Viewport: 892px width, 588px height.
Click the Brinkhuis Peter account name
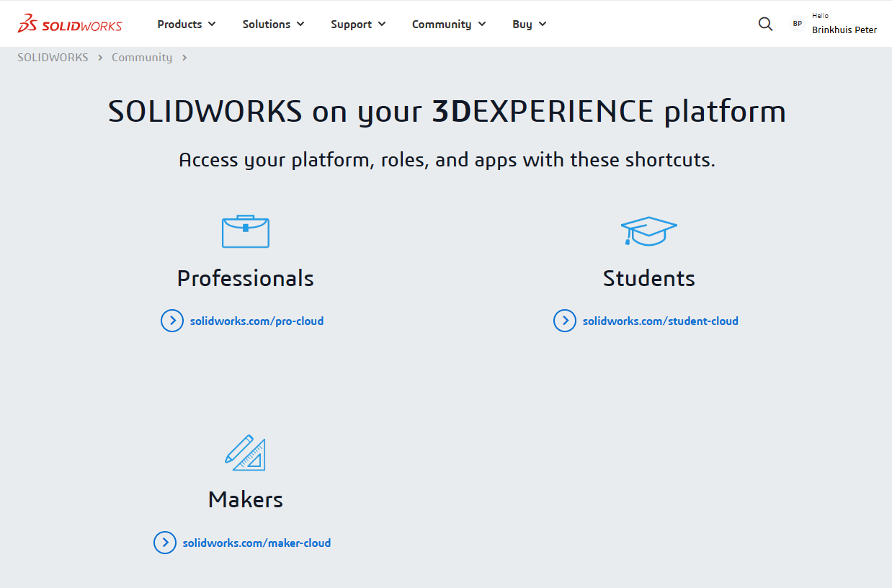tap(844, 30)
